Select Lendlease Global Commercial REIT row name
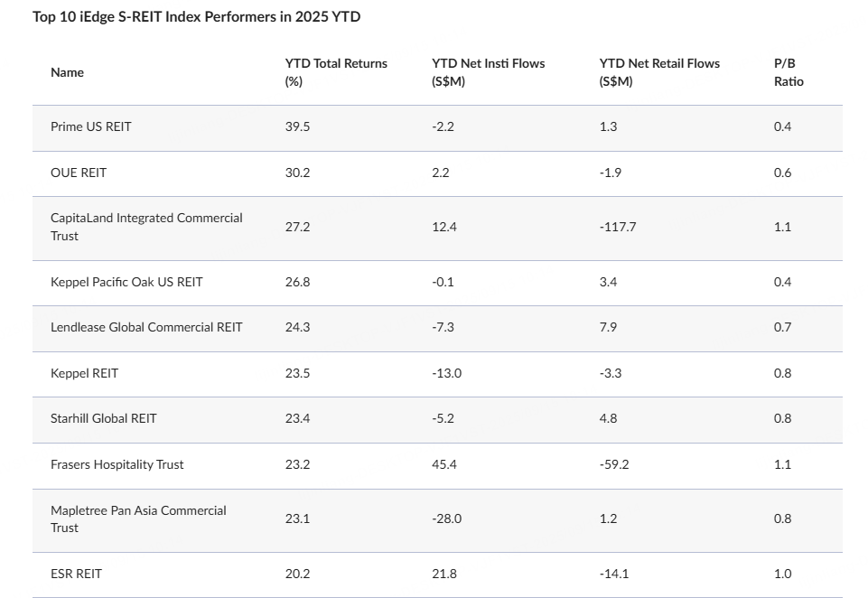Viewport: 868px width, 598px height. (x=146, y=327)
